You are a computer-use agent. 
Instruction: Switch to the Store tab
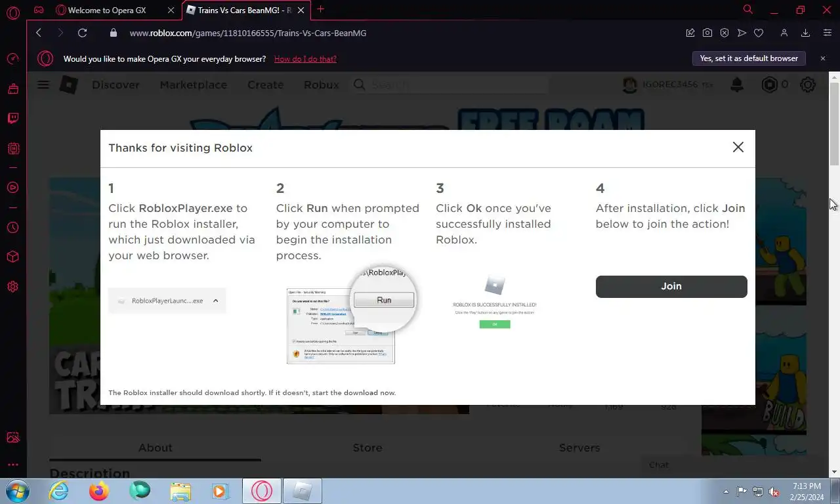[x=367, y=448]
